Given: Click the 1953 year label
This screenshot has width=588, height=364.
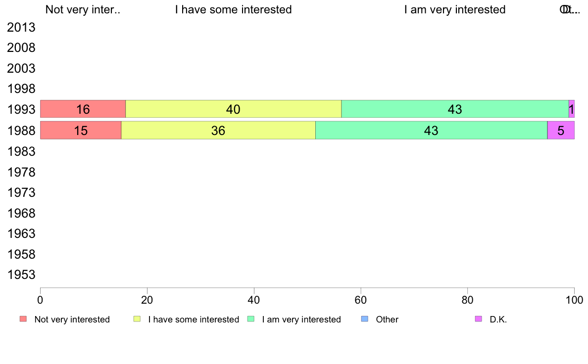Looking at the screenshot, I should coord(21,275).
